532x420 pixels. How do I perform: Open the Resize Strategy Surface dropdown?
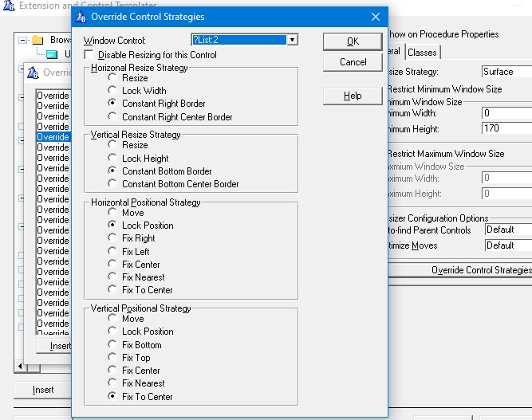[x=506, y=72]
